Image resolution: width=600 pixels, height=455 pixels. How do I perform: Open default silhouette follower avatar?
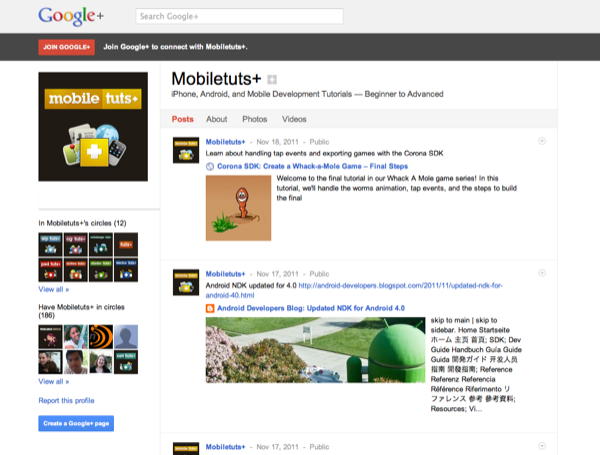point(126,337)
